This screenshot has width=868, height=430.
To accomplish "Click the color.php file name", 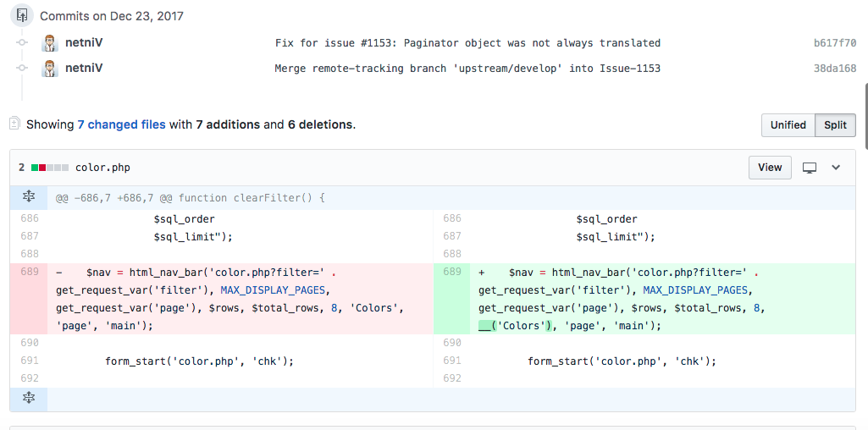I will [103, 168].
